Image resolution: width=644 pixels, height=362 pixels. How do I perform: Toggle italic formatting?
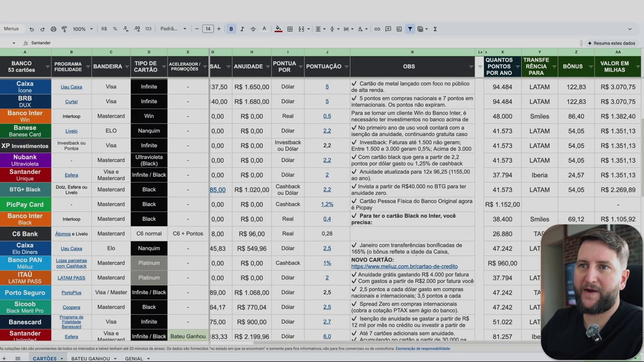coord(242,29)
